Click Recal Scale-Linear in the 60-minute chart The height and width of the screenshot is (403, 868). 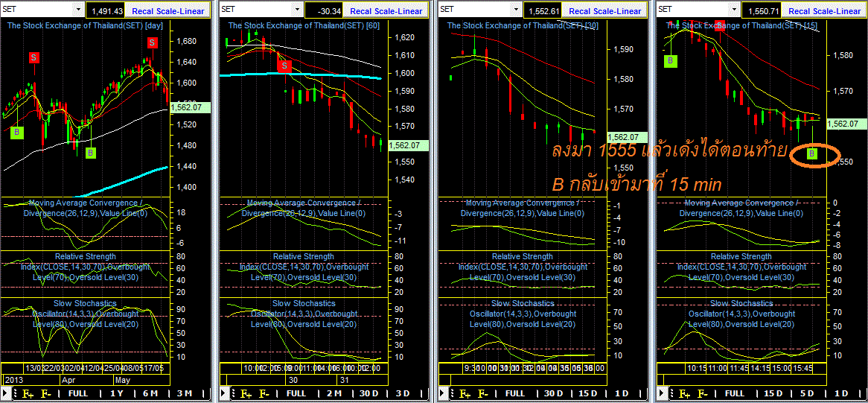(386, 10)
